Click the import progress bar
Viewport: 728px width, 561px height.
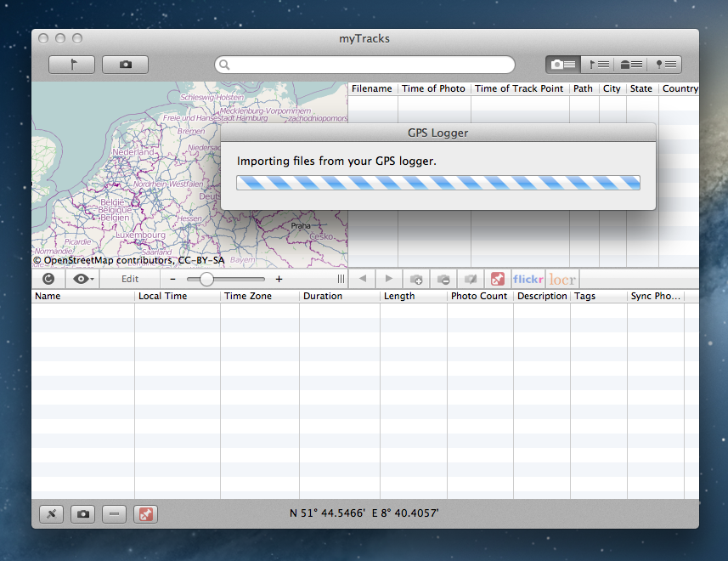pos(438,183)
